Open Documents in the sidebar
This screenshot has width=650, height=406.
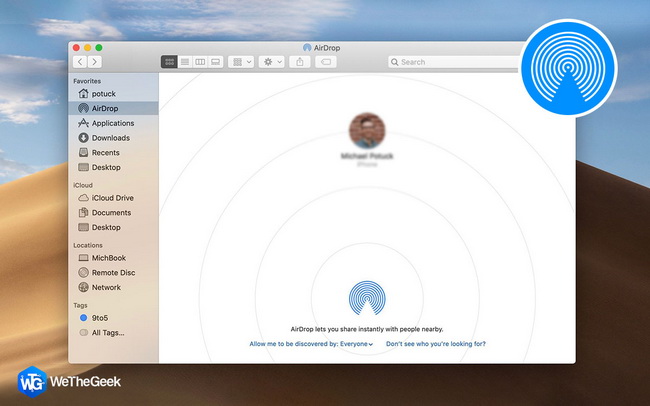point(113,212)
